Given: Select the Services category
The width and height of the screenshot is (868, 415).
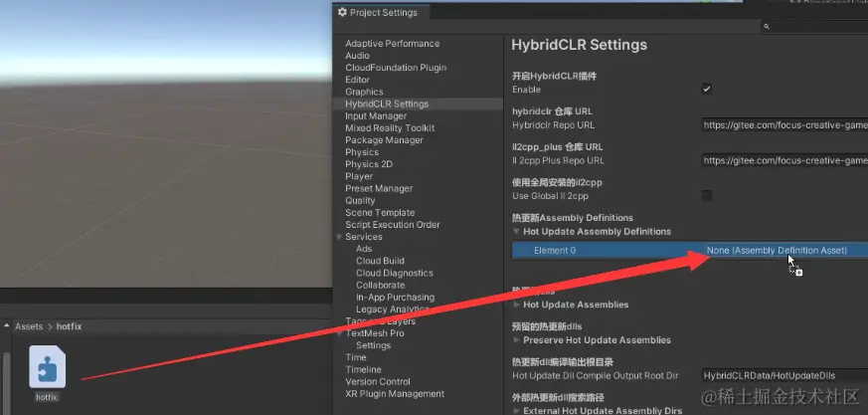Looking at the screenshot, I should 363,237.
